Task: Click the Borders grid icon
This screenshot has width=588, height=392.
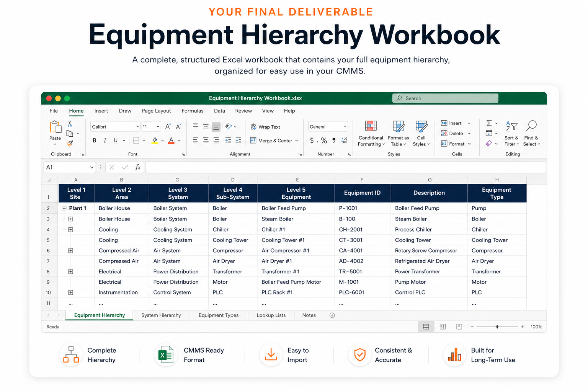Action: click(x=136, y=140)
